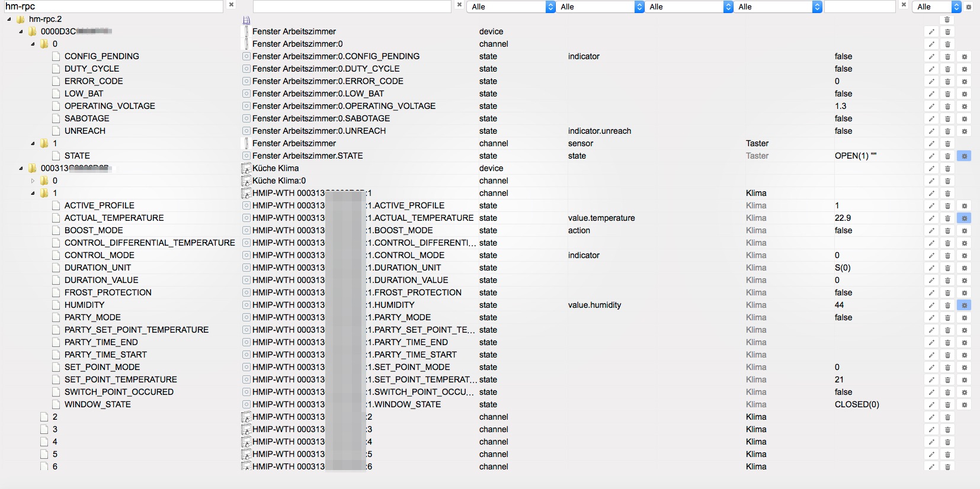Open gear settings for SET_POINT_TEMPERATURE row
Image resolution: width=980 pixels, height=489 pixels.
pos(964,380)
